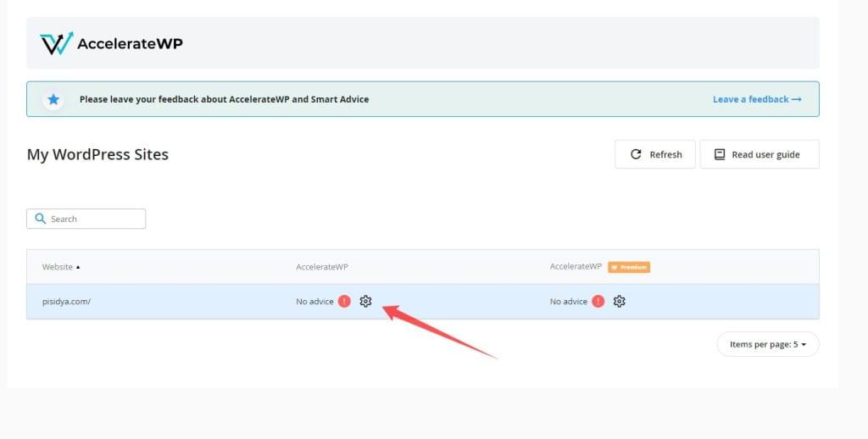Click the magnifier icon in search box
Viewport: 868px width, 439px height.
40,219
